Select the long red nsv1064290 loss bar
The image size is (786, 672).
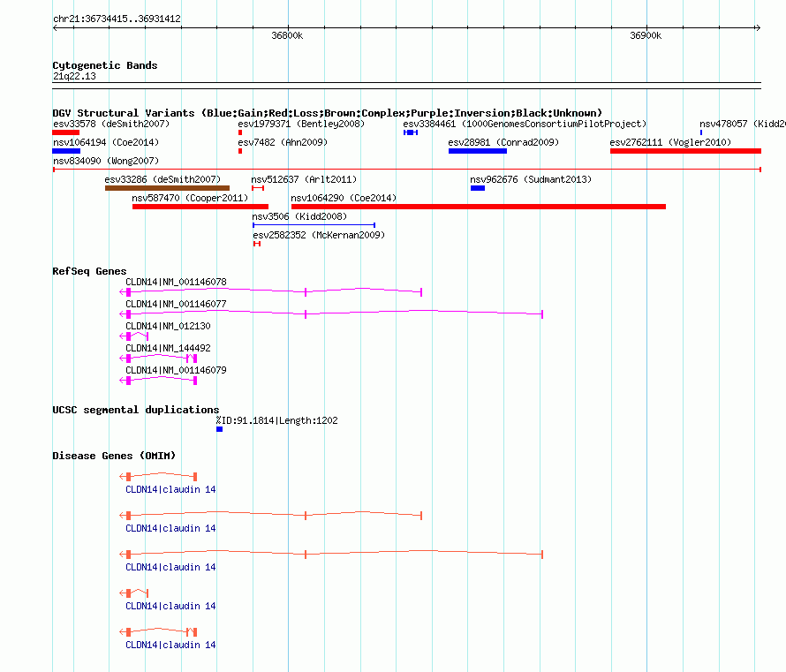click(479, 207)
